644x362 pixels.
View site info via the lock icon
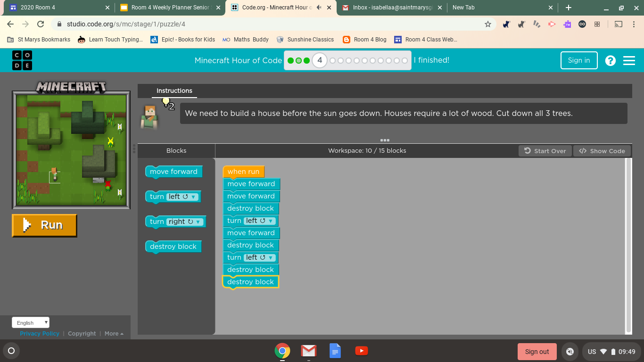point(59,24)
